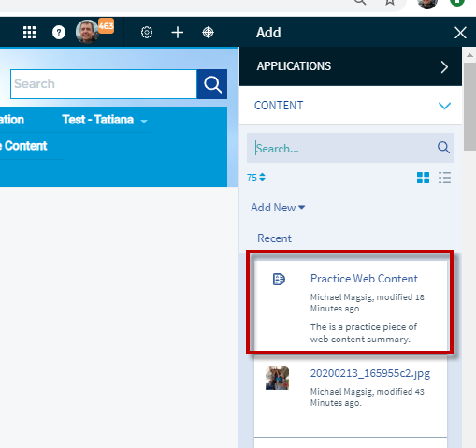Click the 20200213_165955c2.jpg photo thumbnail
Image resolution: width=476 pixels, height=448 pixels.
point(277,378)
